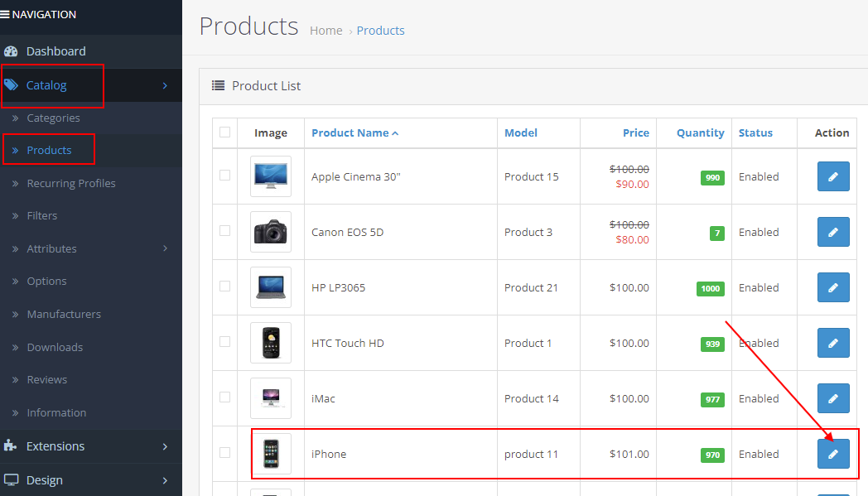Sort the table by Status
The height and width of the screenshot is (496, 868).
tap(755, 132)
